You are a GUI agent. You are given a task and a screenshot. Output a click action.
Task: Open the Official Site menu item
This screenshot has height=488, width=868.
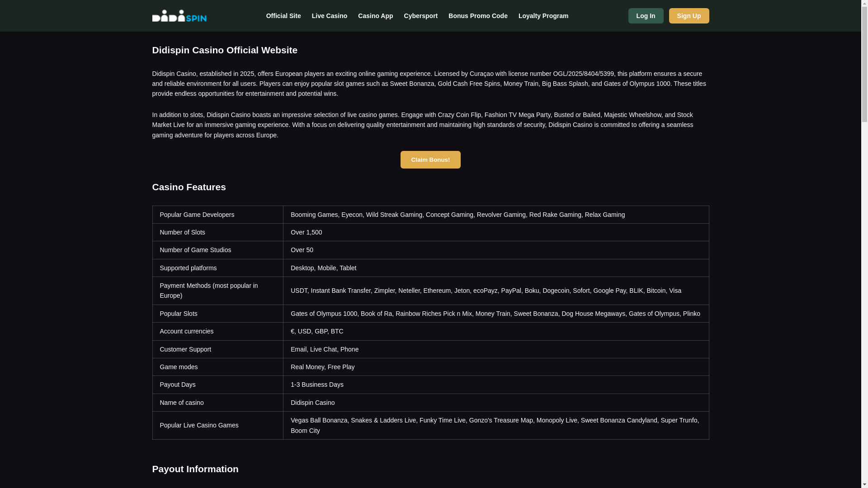[283, 16]
